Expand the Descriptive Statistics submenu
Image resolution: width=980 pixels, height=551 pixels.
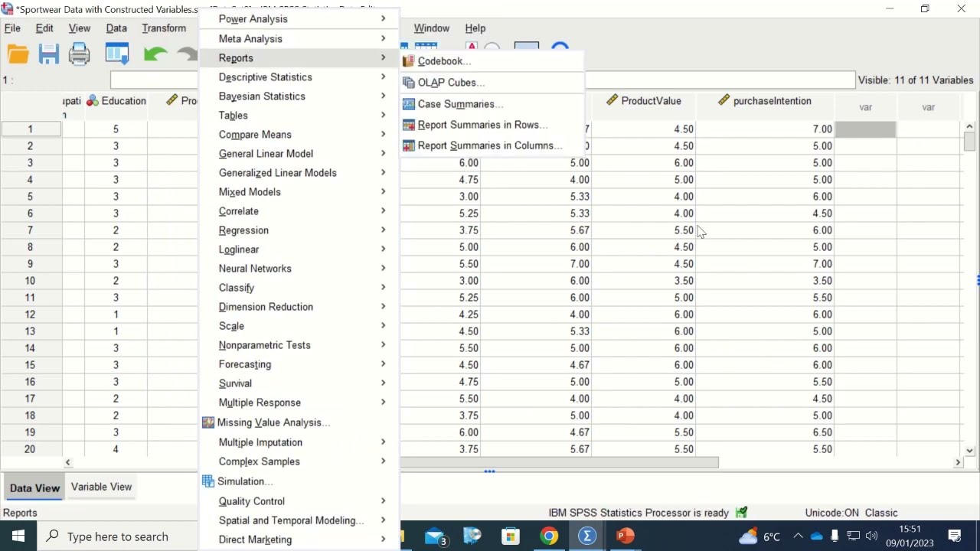299,77
